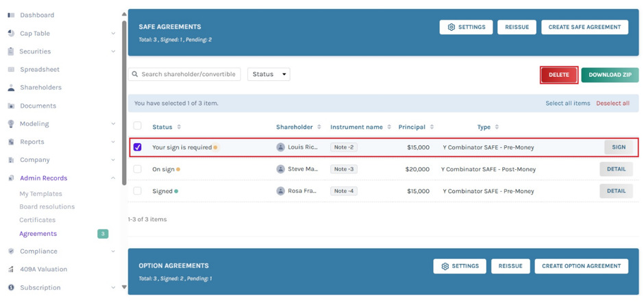Viewport: 644px width, 305px height.
Task: Click the Rosa Fra... shareholder avatar icon
Action: pos(280,191)
